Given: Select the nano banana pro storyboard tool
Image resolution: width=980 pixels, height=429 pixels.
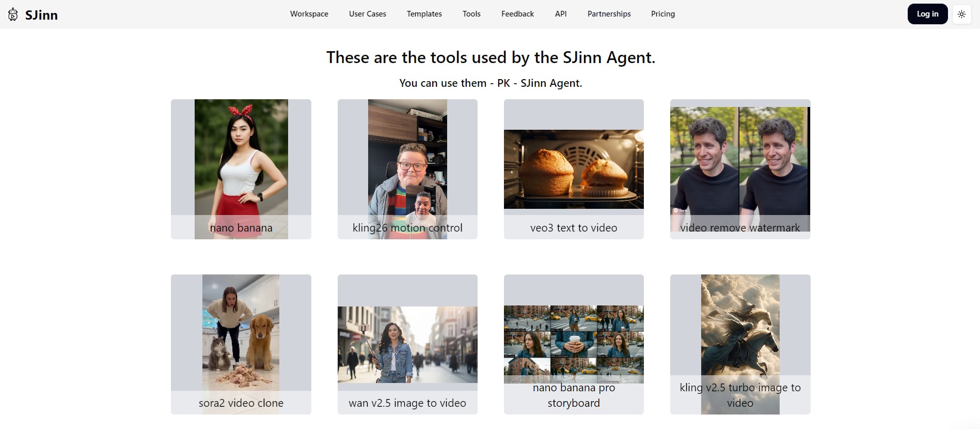Looking at the screenshot, I should click(574, 344).
